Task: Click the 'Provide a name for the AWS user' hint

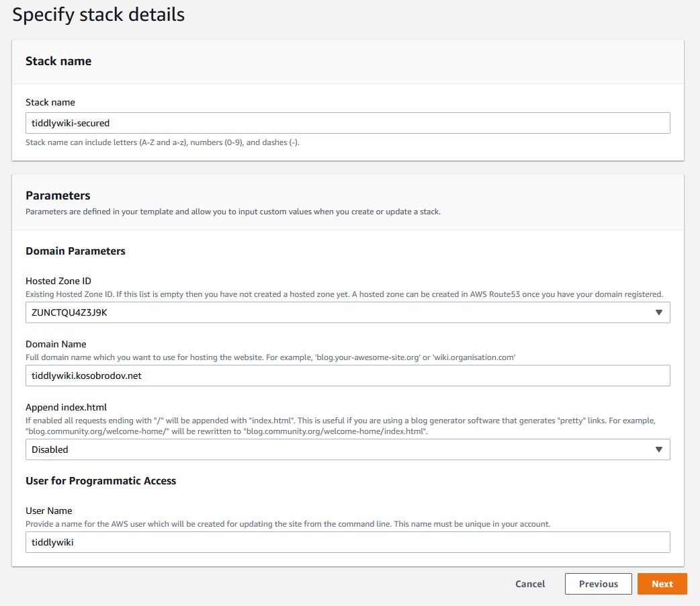Action: click(x=288, y=524)
